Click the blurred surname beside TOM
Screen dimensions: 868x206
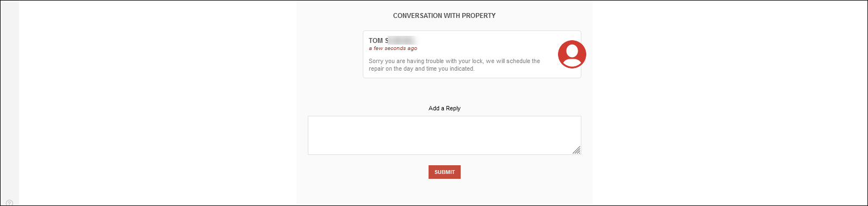click(403, 41)
